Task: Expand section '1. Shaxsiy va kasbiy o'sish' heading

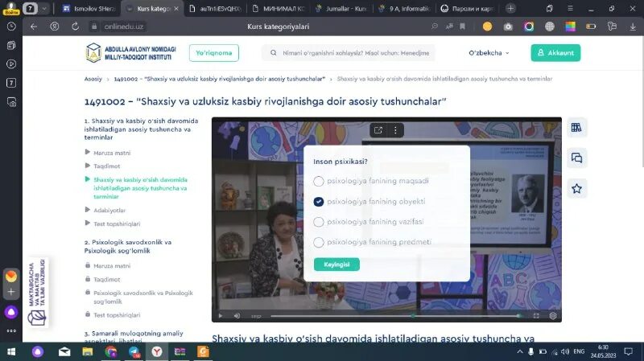Action: (141, 129)
